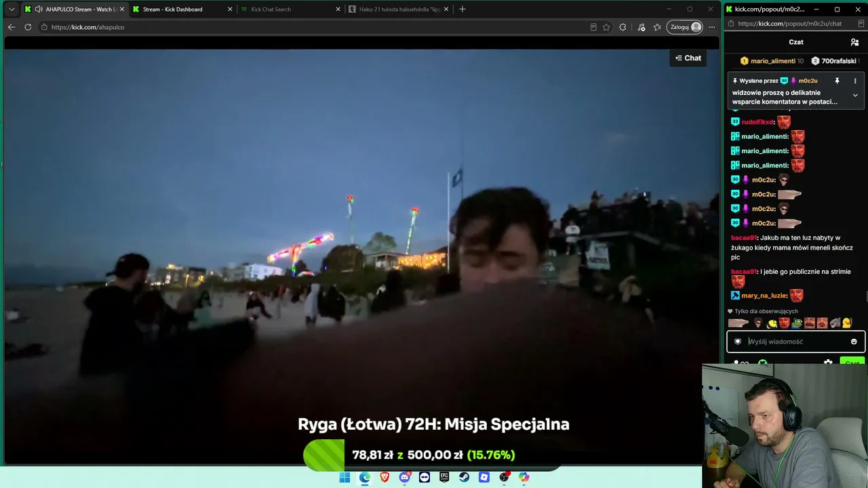This screenshot has width=868, height=488.
Task: Open the favorites list in Edge
Action: click(x=657, y=27)
